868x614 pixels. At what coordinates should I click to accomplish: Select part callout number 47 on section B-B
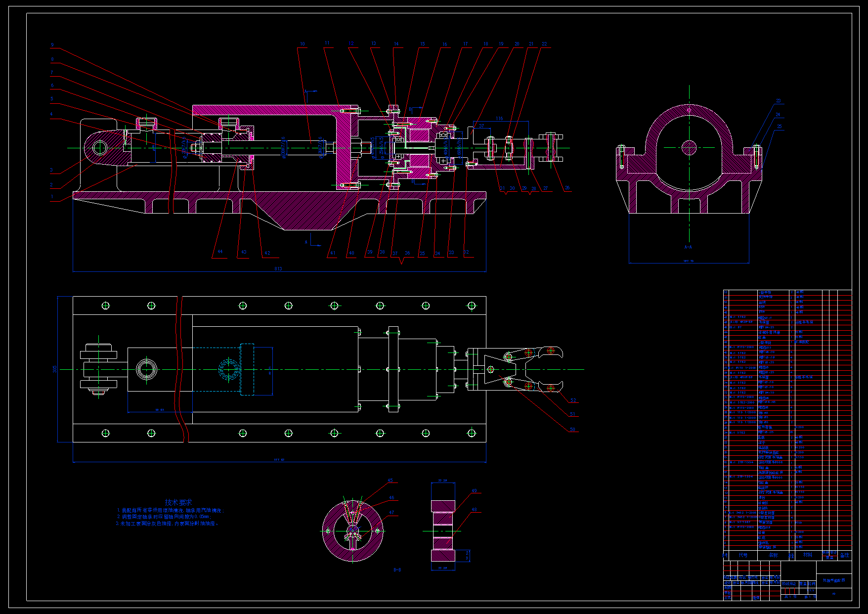tap(391, 513)
